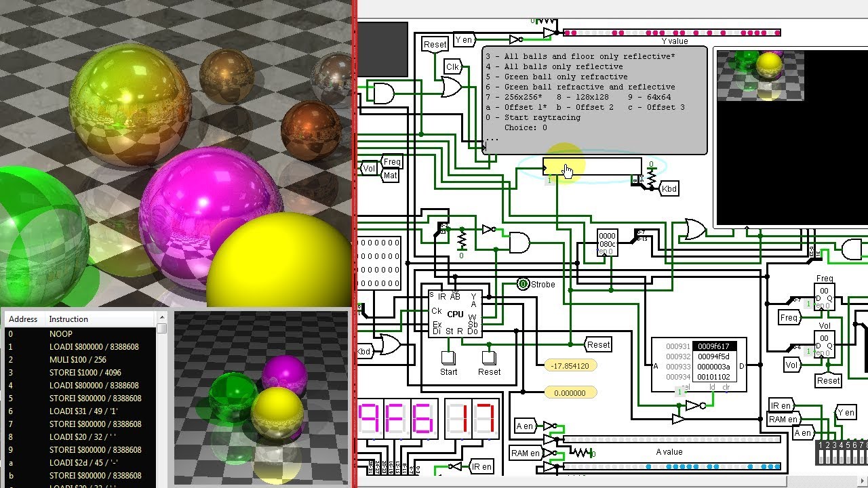
Task: Select the AND gate at the right edge
Action: pos(852,249)
